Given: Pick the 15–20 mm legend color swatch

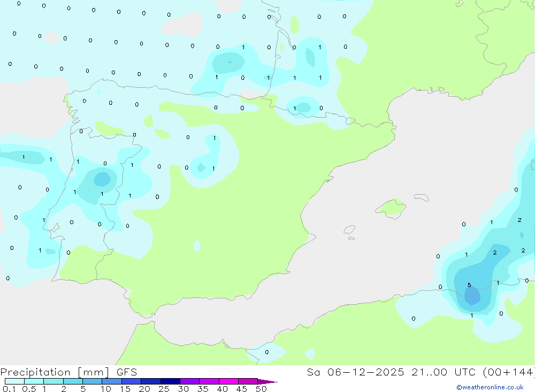Looking at the screenshot, I should 131,381.
